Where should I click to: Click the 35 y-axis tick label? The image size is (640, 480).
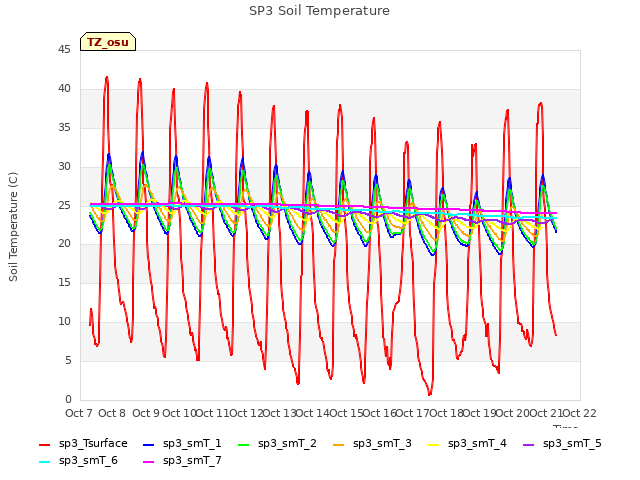64,128
